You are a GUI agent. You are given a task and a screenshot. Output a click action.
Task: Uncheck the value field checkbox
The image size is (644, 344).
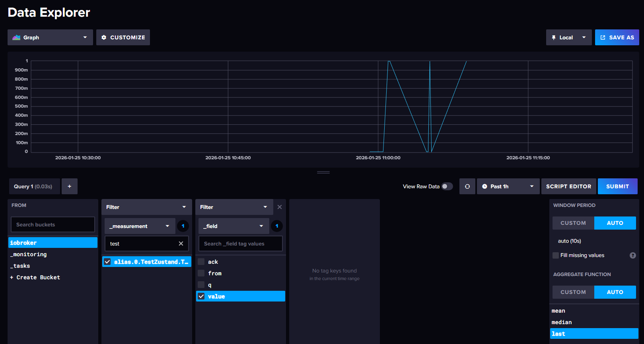201,296
